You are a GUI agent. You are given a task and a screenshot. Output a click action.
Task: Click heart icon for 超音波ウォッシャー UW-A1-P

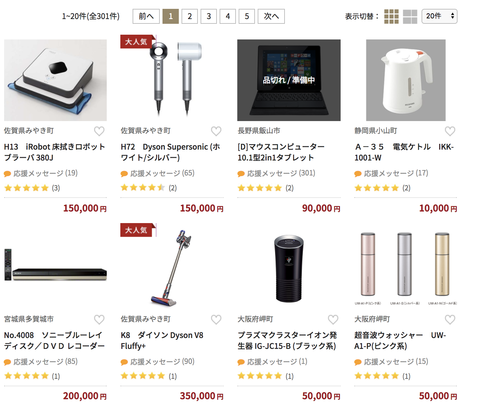click(450, 319)
